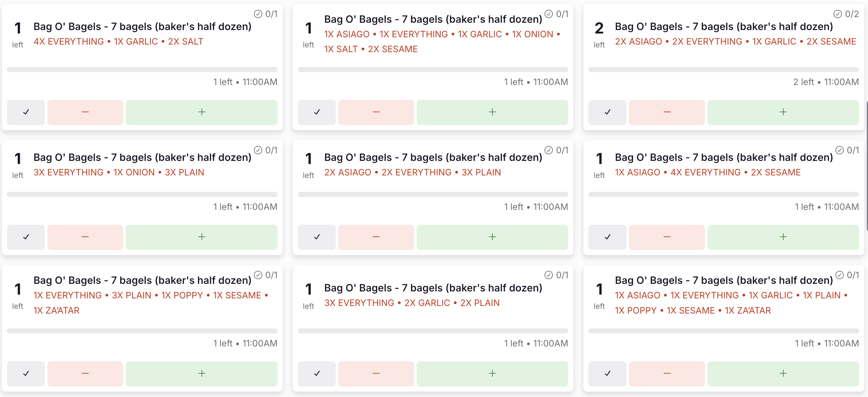Click minus on the 3X Everything, Onion, Plain order
The image size is (868, 397).
[x=85, y=237]
